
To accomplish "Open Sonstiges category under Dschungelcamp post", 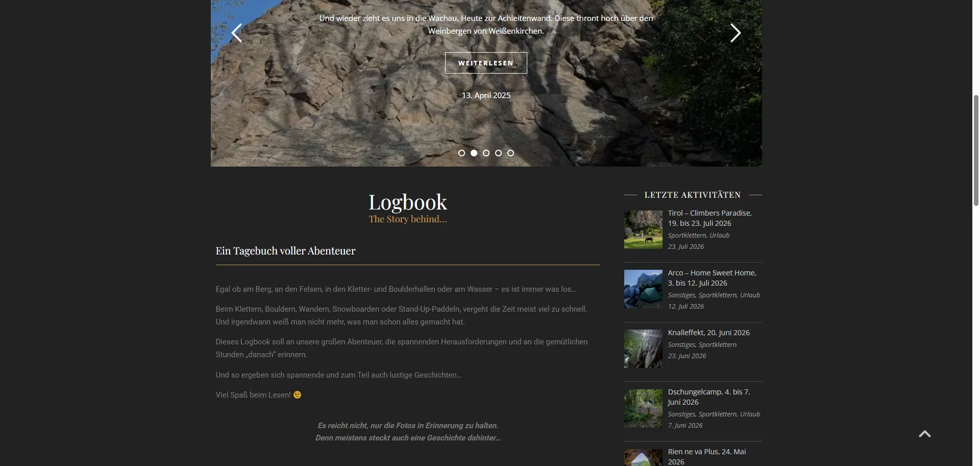I will [x=681, y=414].
